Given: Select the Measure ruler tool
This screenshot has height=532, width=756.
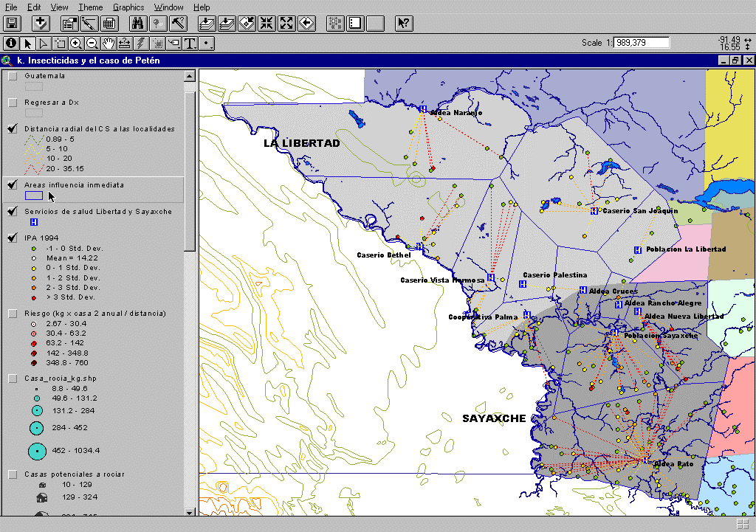Looking at the screenshot, I should [125, 43].
